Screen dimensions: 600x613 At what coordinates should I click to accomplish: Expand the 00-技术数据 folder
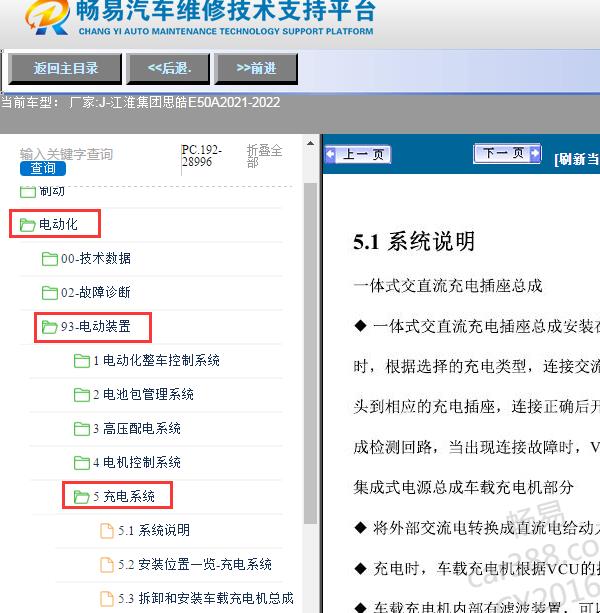[96, 258]
